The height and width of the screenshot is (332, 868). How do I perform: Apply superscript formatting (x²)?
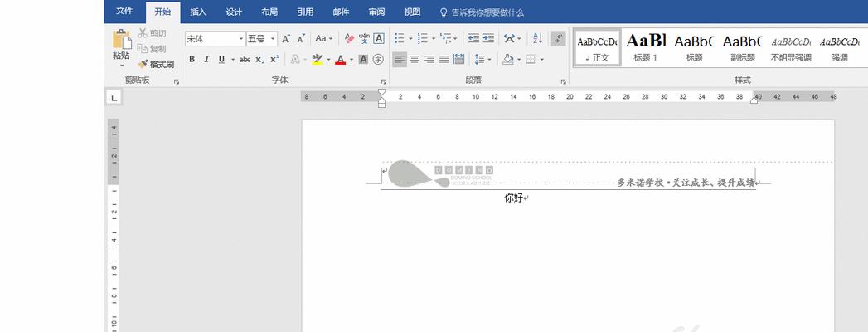point(274,59)
